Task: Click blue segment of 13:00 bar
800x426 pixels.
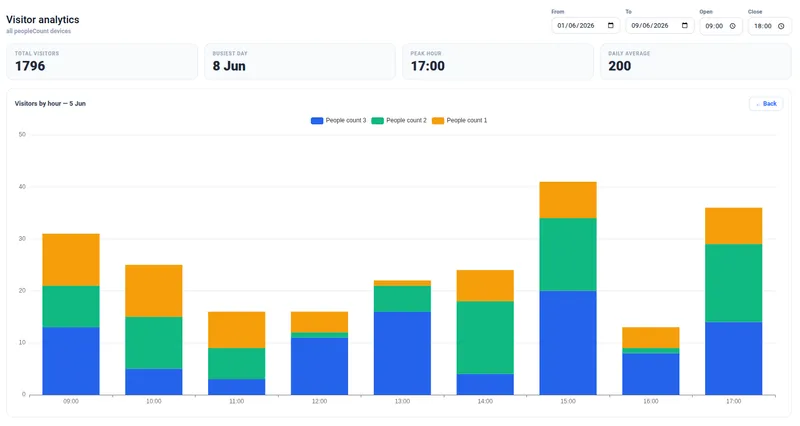Action: (402, 353)
